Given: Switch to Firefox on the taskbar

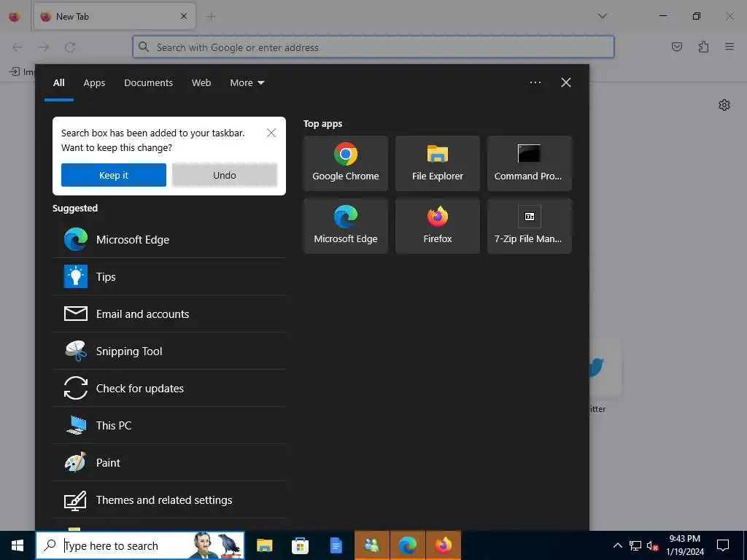Looking at the screenshot, I should coord(443,545).
